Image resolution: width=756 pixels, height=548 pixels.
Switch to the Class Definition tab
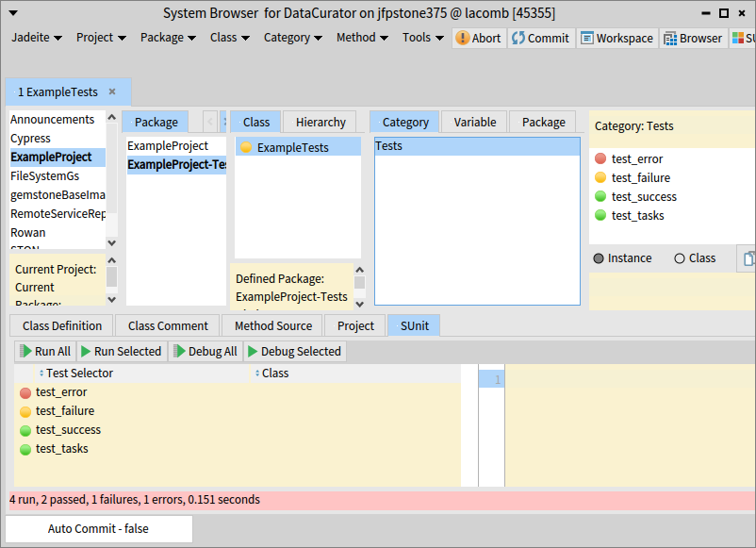pos(62,325)
